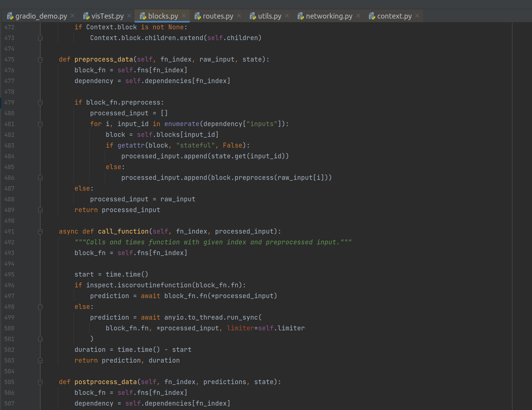Click the call_function method name

[123, 232]
